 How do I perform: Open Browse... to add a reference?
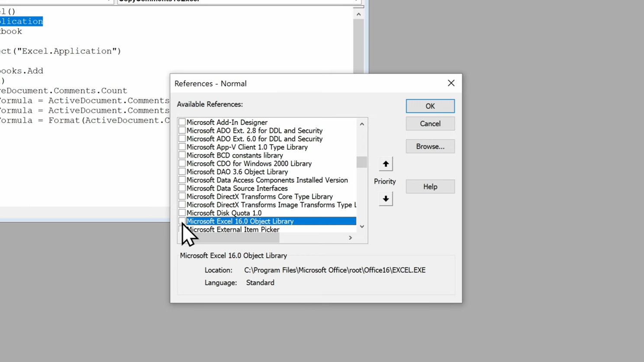430,146
